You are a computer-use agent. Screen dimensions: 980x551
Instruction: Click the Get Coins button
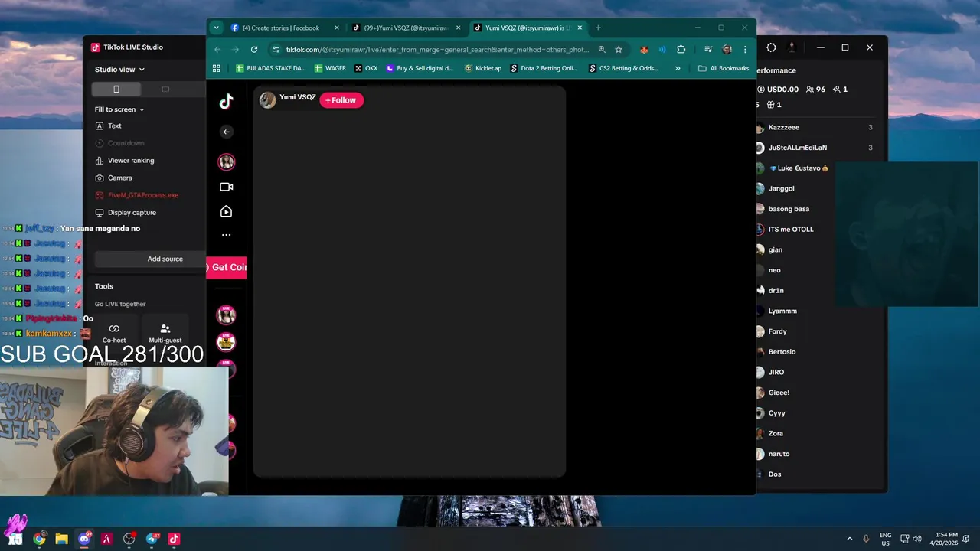click(227, 267)
